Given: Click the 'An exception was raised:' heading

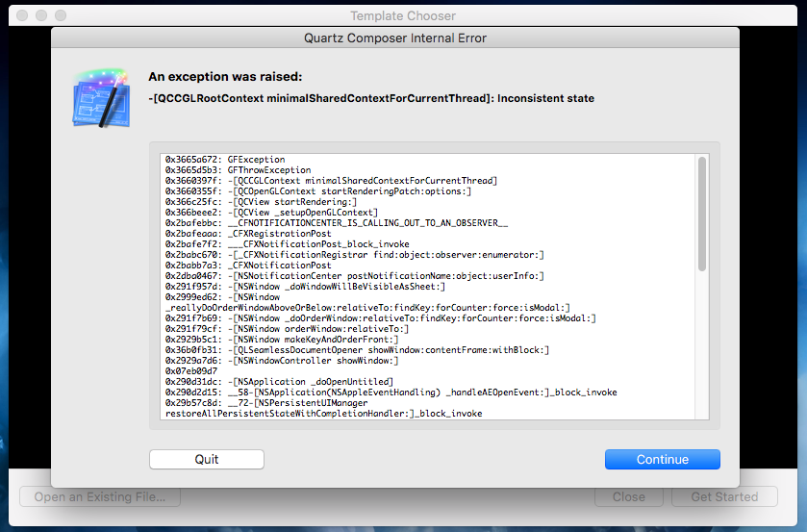Looking at the screenshot, I should coord(225,77).
